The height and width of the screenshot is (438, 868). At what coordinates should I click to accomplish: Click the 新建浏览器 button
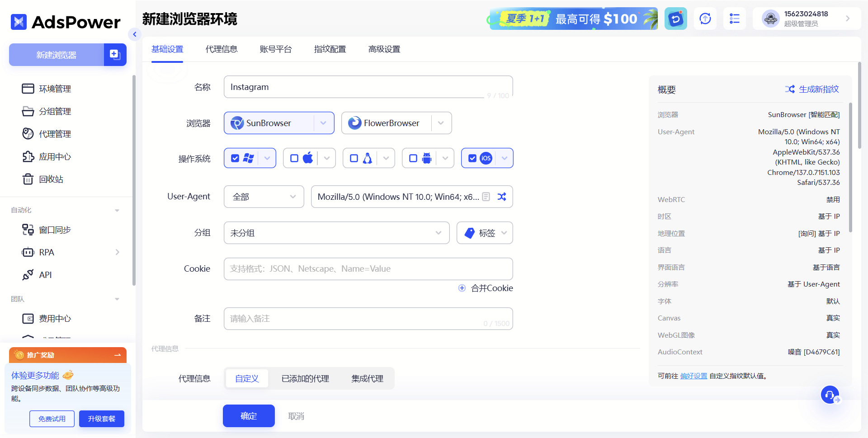57,55
